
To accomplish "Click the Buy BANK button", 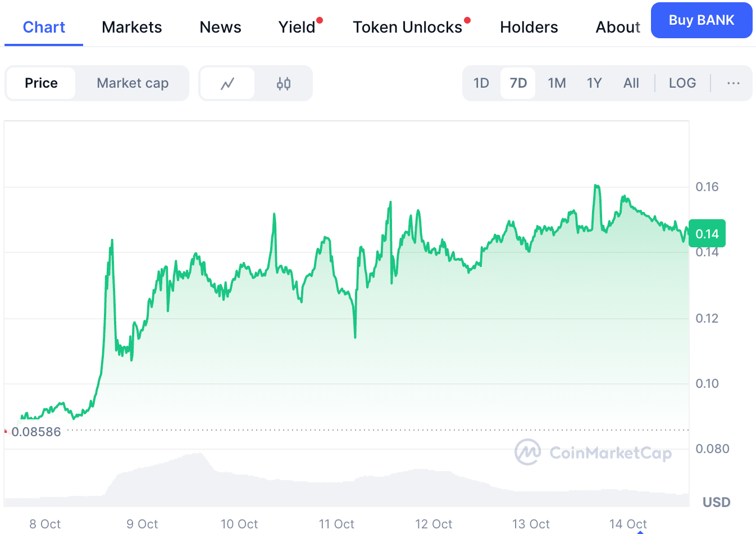I will tap(701, 20).
